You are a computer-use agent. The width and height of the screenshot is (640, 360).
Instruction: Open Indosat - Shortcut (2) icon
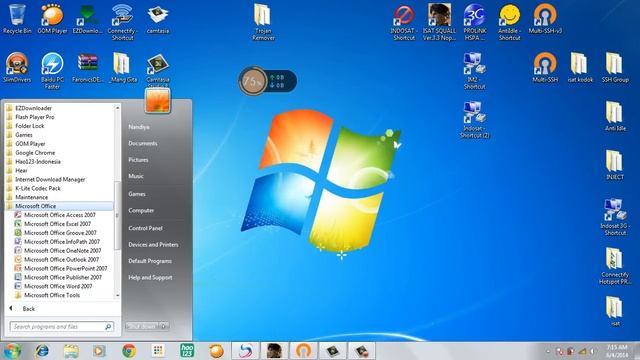click(x=474, y=120)
